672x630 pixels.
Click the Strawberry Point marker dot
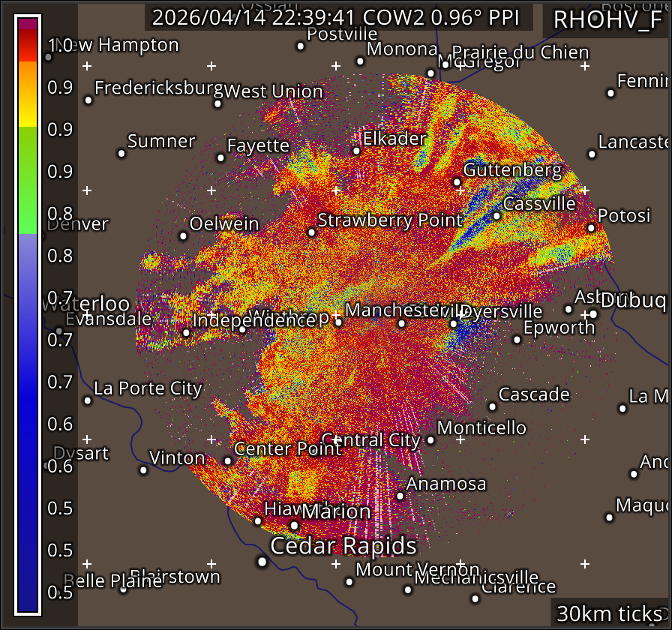click(312, 232)
